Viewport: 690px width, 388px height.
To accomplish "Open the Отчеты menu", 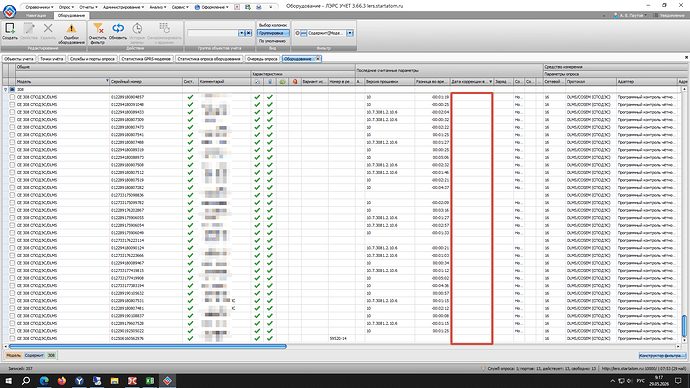I will (88, 7).
